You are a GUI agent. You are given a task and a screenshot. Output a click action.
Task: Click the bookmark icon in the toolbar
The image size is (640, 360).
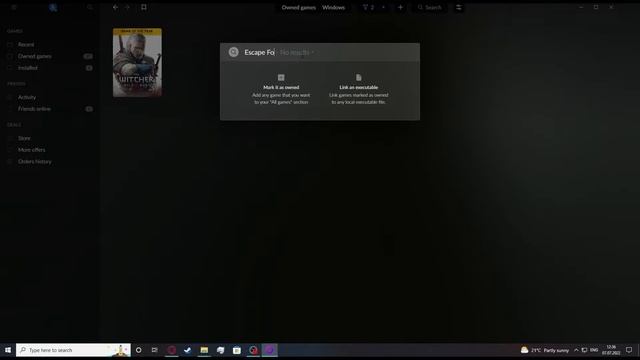pos(144,7)
